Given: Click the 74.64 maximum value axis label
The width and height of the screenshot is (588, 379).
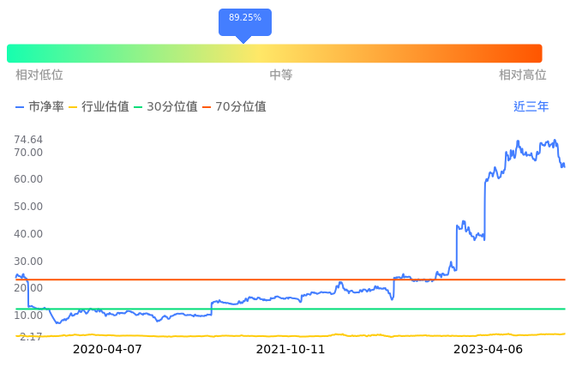Looking at the screenshot, I should [29, 140].
